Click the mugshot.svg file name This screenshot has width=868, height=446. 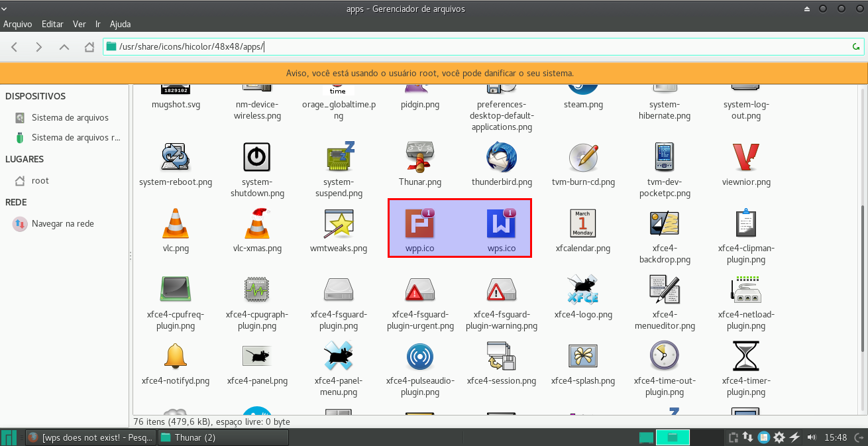click(176, 105)
